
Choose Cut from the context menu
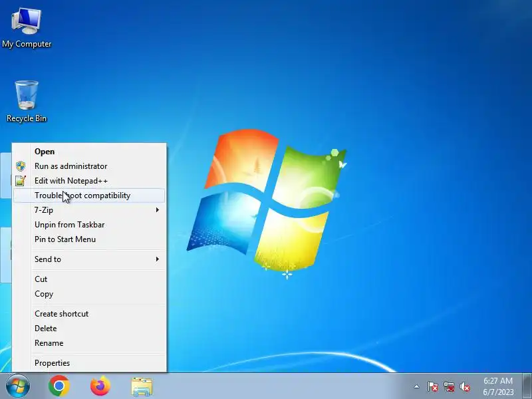pos(89,279)
